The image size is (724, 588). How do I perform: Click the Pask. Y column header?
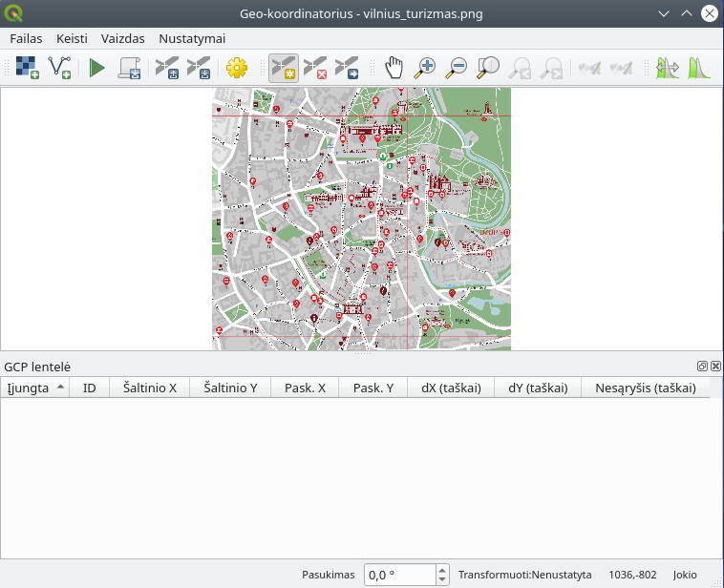[x=373, y=388]
